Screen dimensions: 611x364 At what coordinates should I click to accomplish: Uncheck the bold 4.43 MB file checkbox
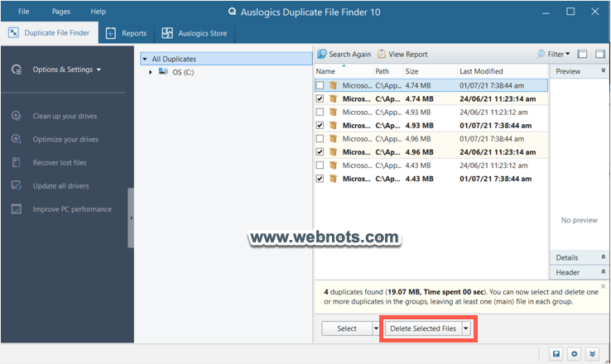(320, 179)
